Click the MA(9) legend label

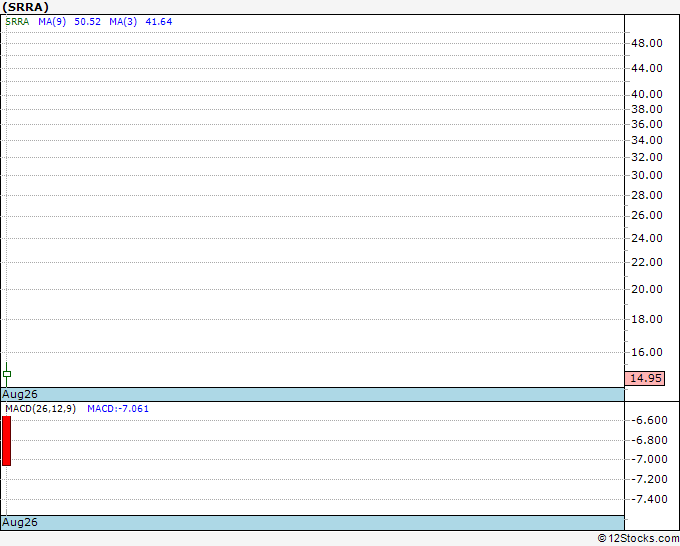click(52, 22)
